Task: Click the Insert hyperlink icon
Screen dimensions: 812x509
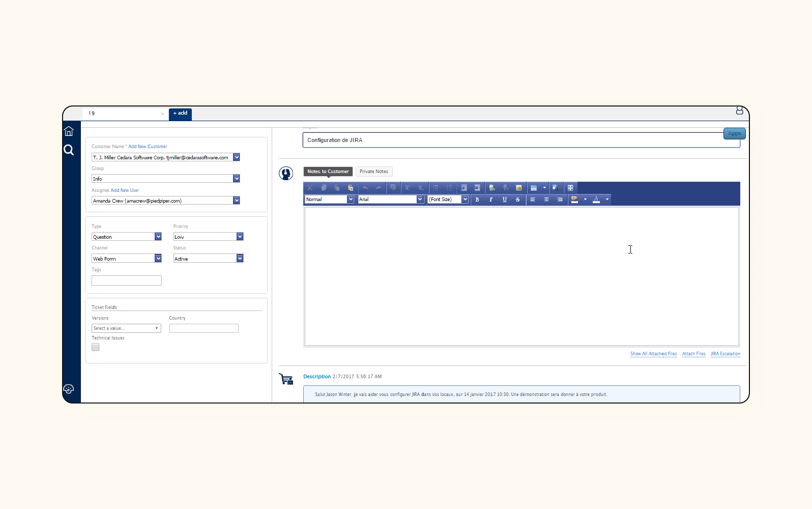Action: [x=492, y=188]
